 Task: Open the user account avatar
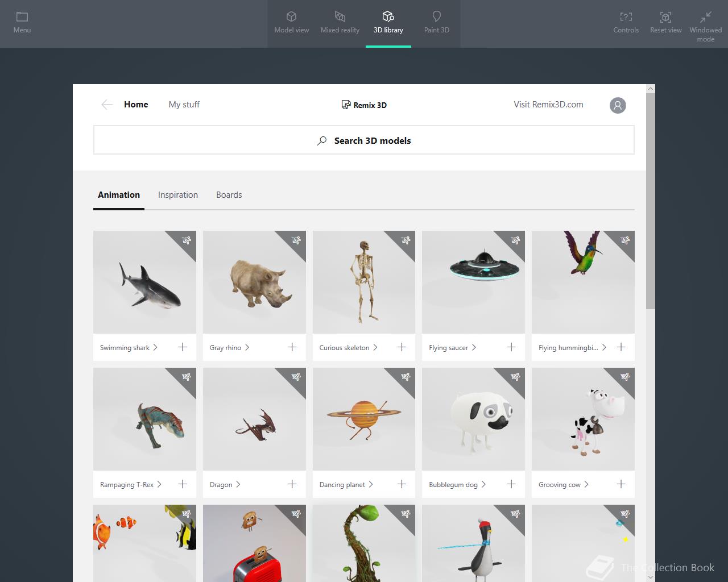pyautogui.click(x=618, y=105)
